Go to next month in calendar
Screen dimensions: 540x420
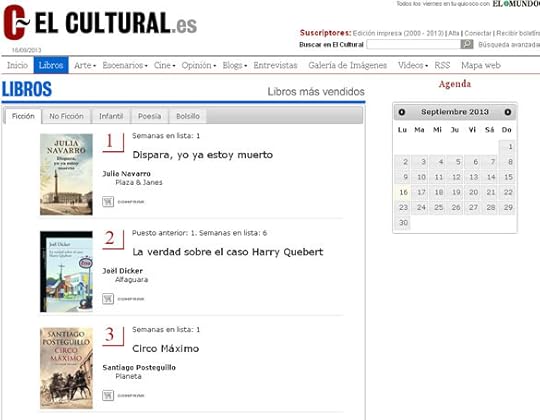coord(508,112)
